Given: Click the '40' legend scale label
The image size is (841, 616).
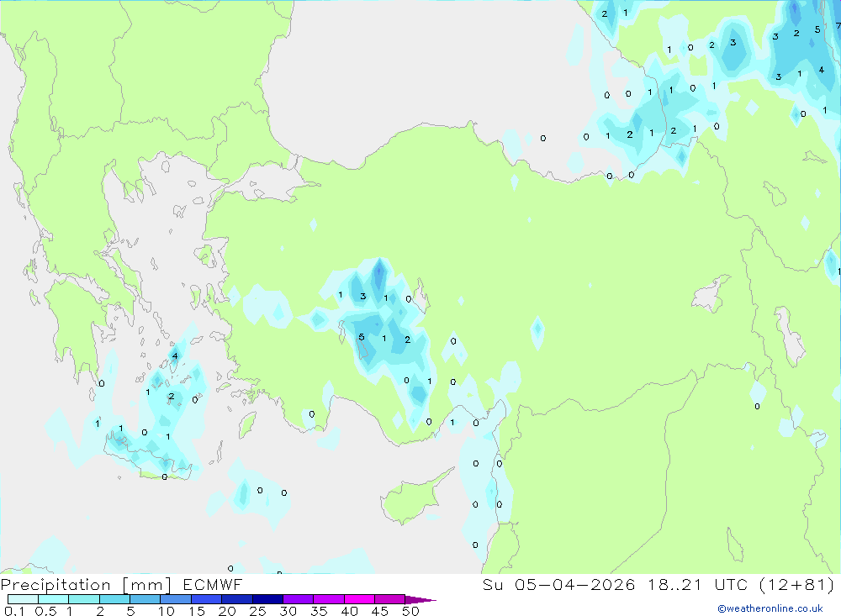Looking at the screenshot, I should tap(350, 611).
